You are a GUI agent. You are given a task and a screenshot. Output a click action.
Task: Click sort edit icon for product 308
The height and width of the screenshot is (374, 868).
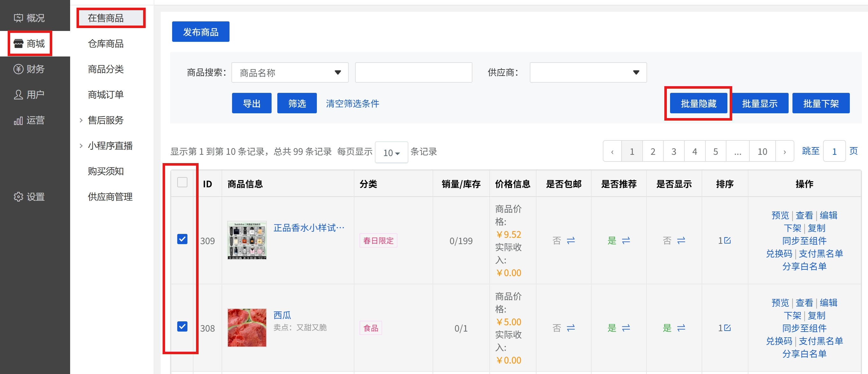(727, 328)
